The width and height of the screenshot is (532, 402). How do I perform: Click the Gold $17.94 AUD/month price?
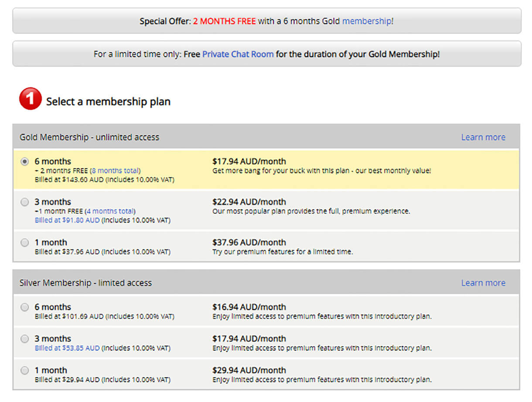point(249,161)
